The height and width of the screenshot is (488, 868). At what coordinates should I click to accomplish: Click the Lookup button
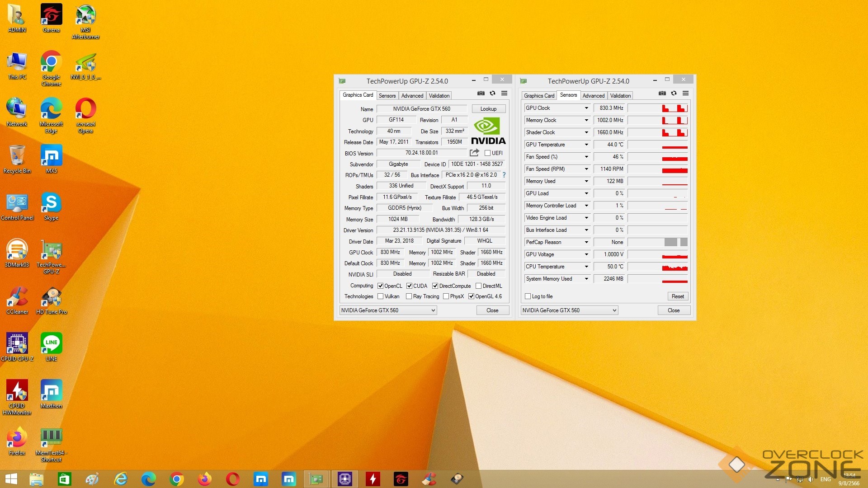point(488,109)
